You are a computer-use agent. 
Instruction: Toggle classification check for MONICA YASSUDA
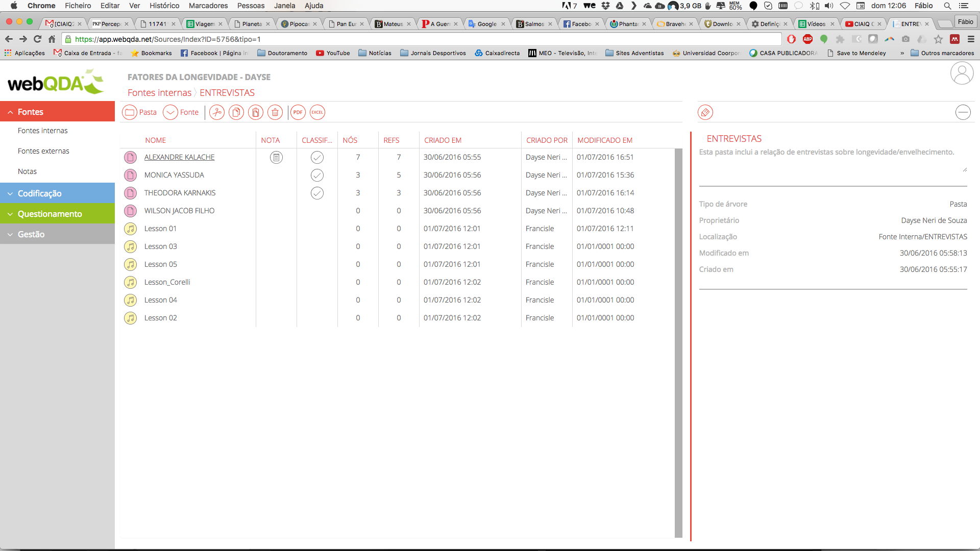(x=317, y=175)
